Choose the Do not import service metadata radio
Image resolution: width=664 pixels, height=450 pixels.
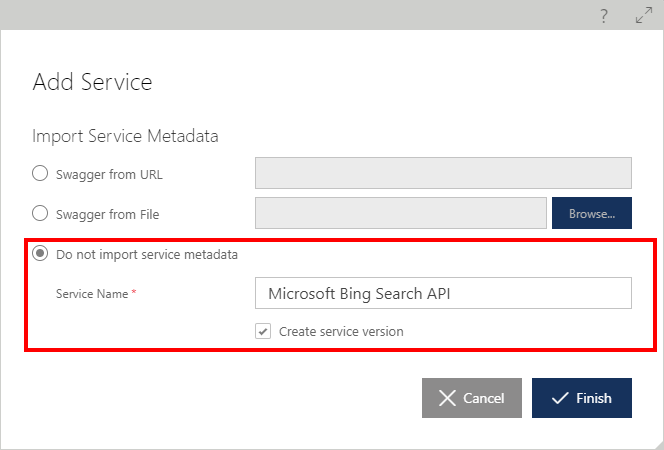[40, 254]
